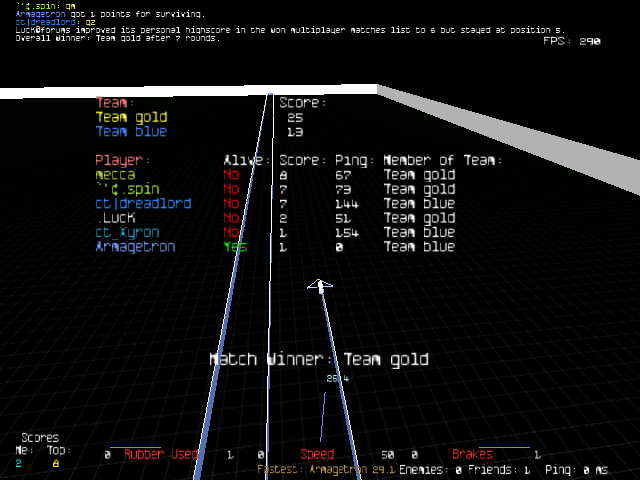
Task: Click player name ct|dreadlord
Action: tap(143, 204)
